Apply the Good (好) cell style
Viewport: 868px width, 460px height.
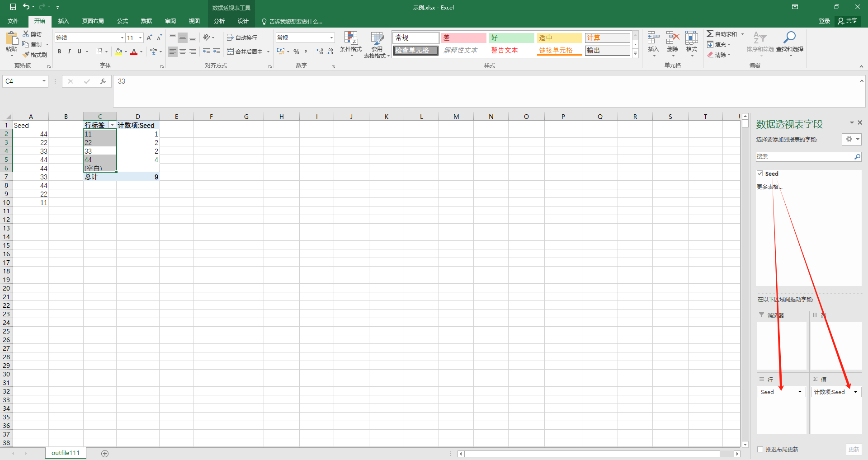pyautogui.click(x=511, y=38)
